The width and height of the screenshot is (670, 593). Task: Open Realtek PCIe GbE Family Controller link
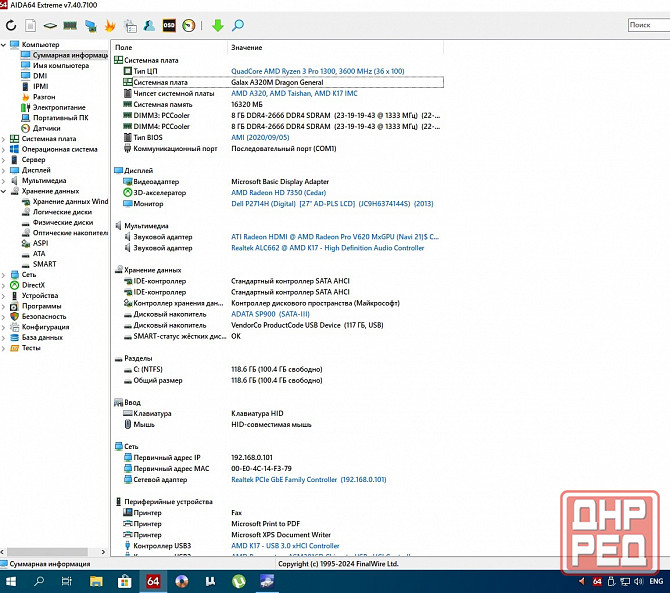coord(309,480)
